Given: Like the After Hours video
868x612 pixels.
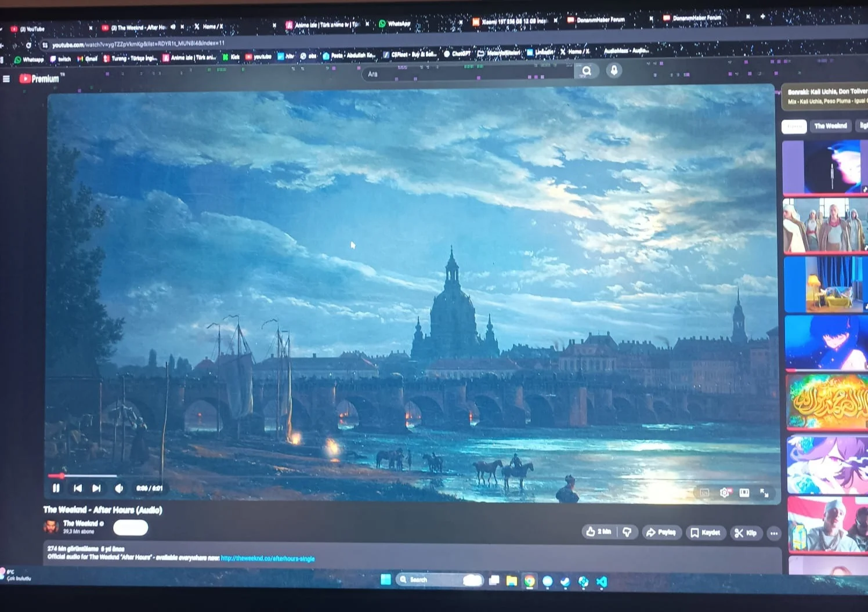Looking at the screenshot, I should (x=598, y=531).
